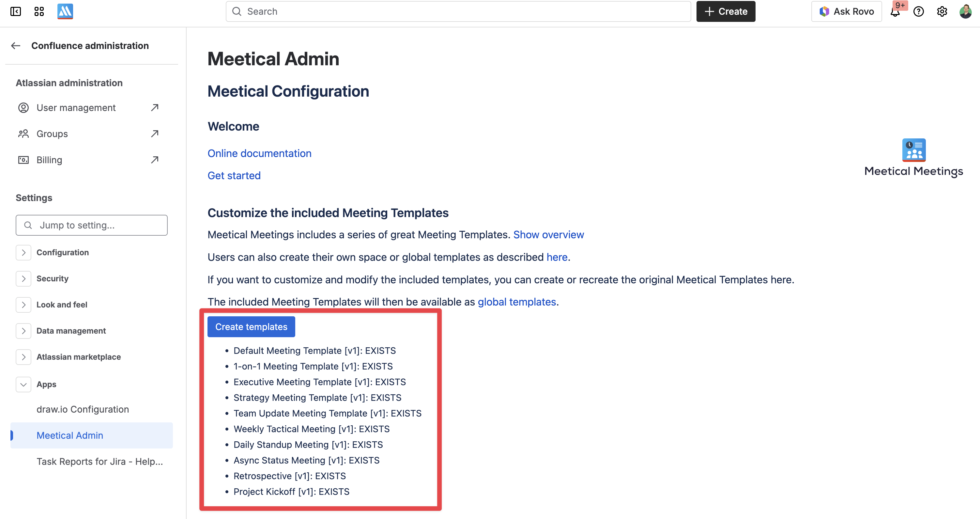Select Meetical Admin in the sidebar
The height and width of the screenshot is (519, 980).
[x=92, y=435]
